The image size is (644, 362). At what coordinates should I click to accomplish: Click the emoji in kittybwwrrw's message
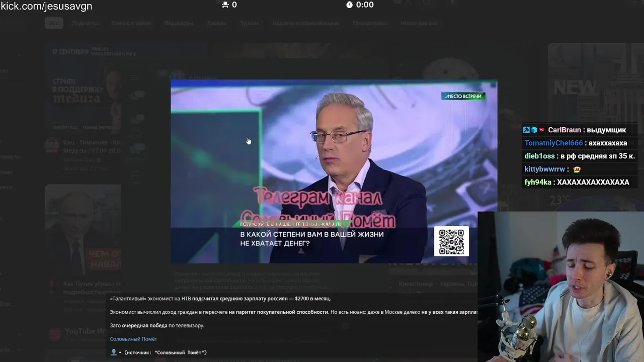577,169
